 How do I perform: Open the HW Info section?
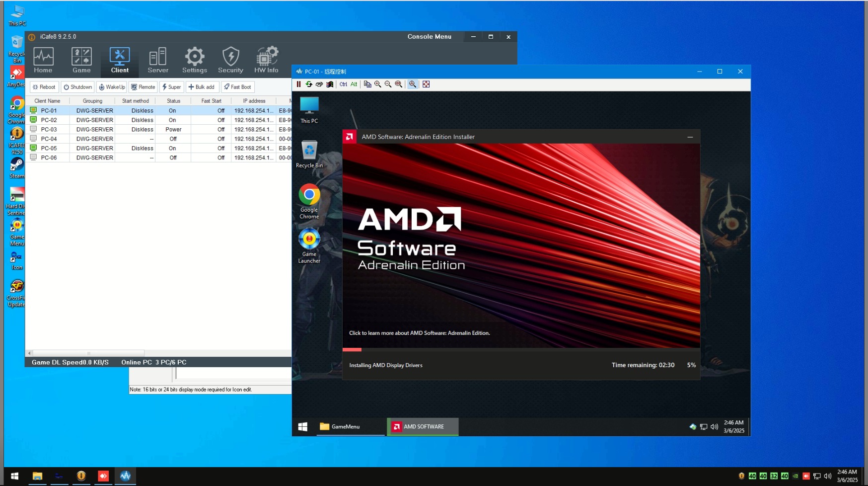[267, 61]
